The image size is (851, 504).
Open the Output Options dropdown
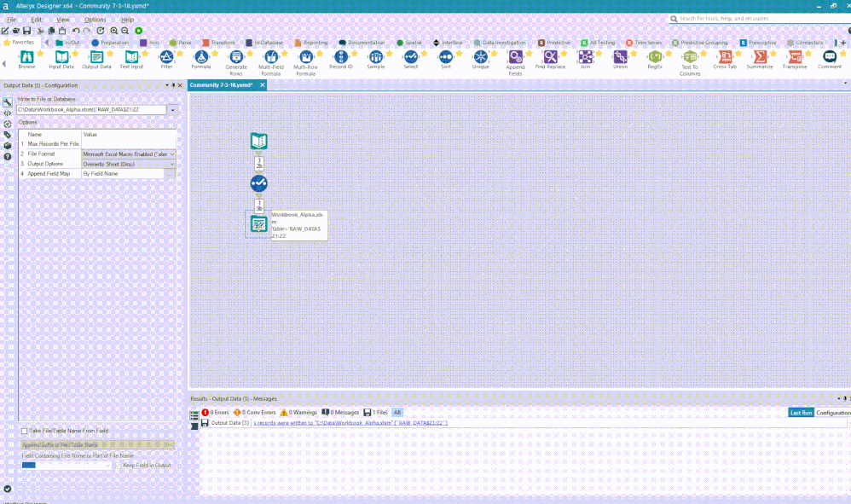click(x=172, y=164)
